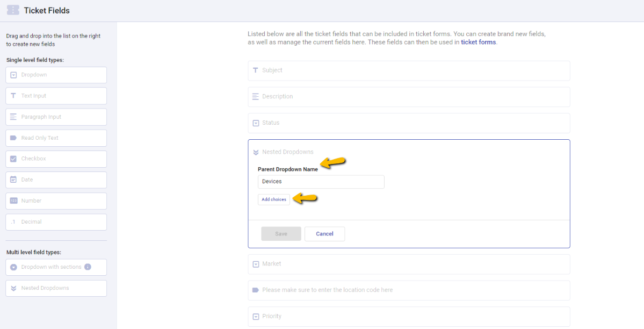Collapse the Nested Dropdowns field header

(x=287, y=152)
